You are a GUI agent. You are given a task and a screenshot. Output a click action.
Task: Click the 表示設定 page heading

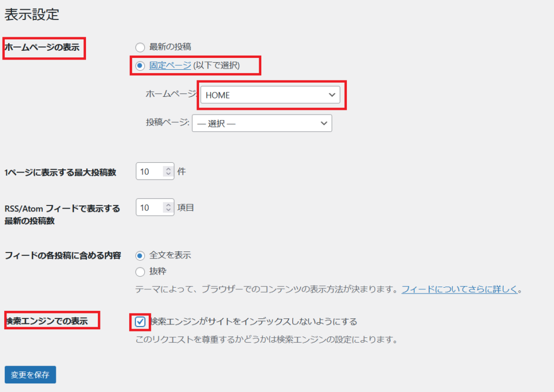point(31,15)
